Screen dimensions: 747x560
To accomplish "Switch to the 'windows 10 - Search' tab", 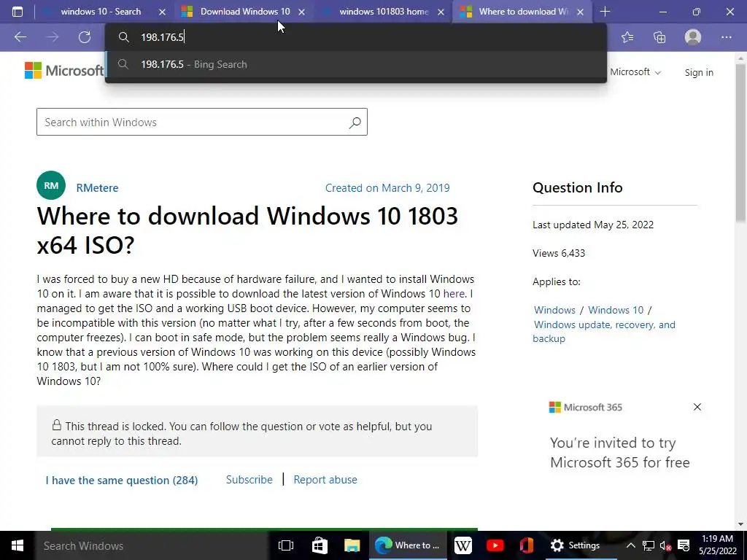I will click(x=101, y=12).
